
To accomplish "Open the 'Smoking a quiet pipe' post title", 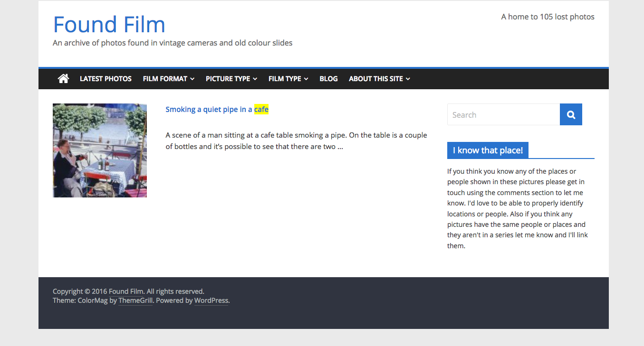I will [217, 109].
